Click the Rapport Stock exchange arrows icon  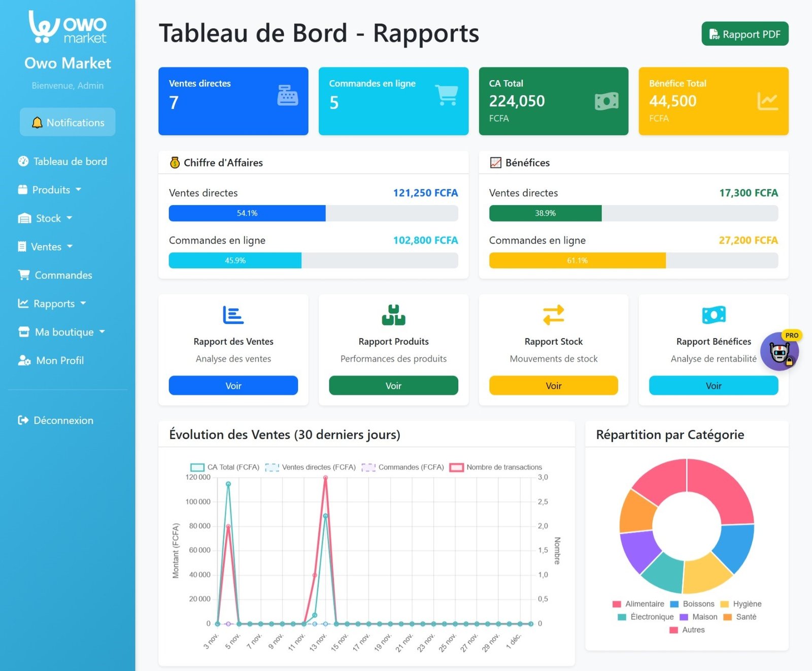[553, 315]
